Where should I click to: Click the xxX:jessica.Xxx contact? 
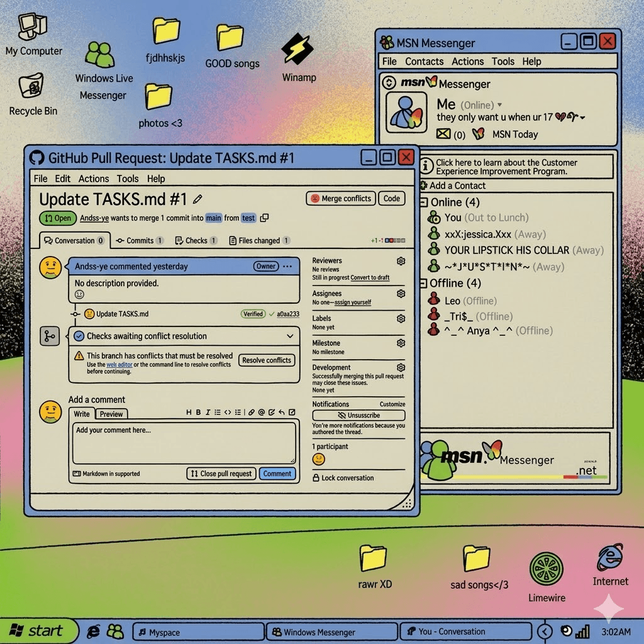(487, 234)
